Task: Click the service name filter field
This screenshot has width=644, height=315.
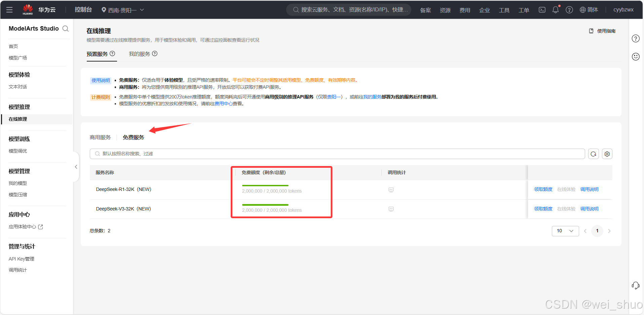Action: (337, 154)
